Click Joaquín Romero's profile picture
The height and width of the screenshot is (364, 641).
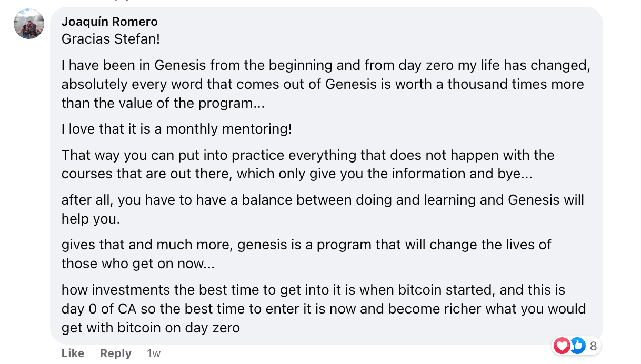pos(29,25)
